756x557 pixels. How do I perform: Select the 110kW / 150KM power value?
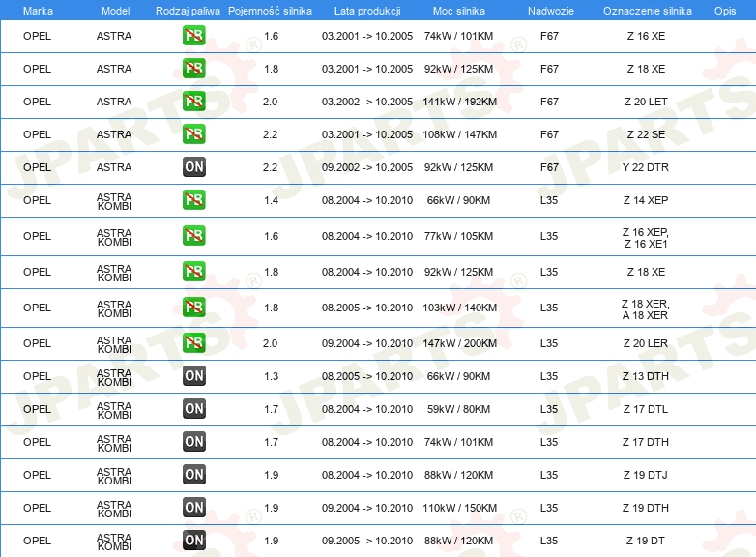459,508
